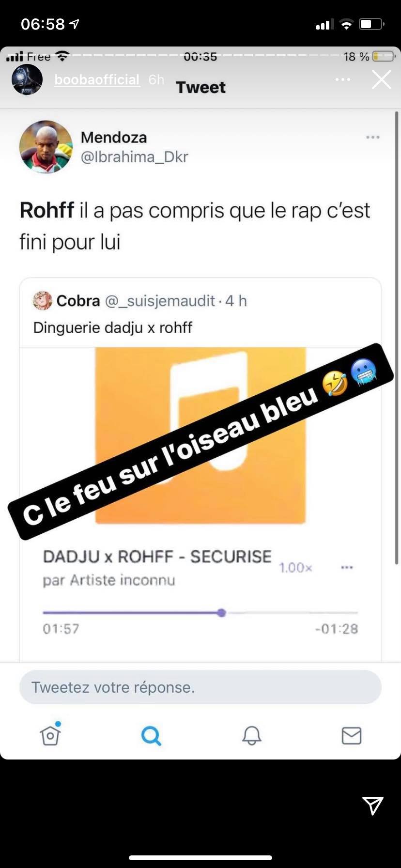Close the Instagram story with X

(381, 79)
